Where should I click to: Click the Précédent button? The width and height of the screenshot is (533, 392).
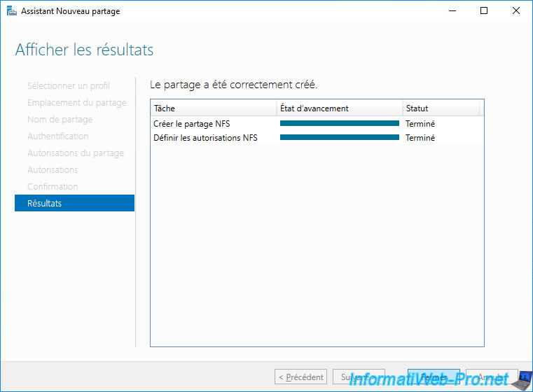pos(300,377)
